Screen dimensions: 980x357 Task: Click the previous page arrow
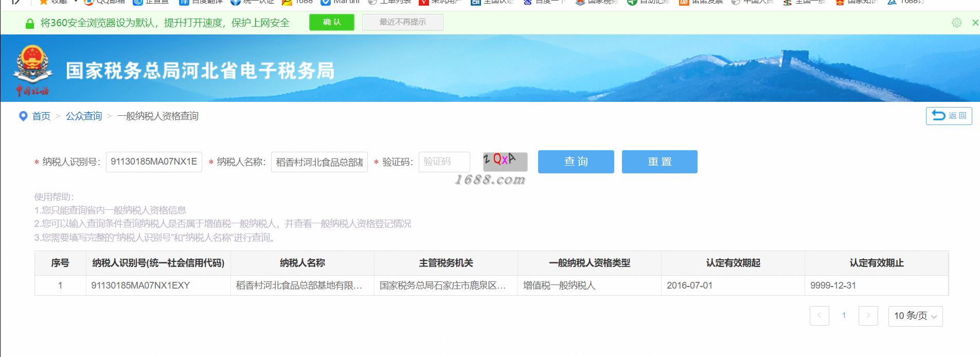tap(819, 316)
